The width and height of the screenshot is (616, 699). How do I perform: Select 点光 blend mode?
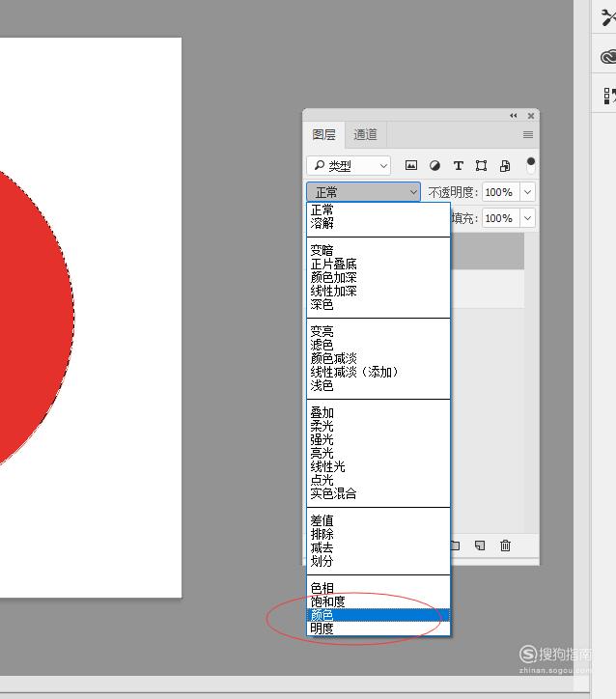click(378, 480)
